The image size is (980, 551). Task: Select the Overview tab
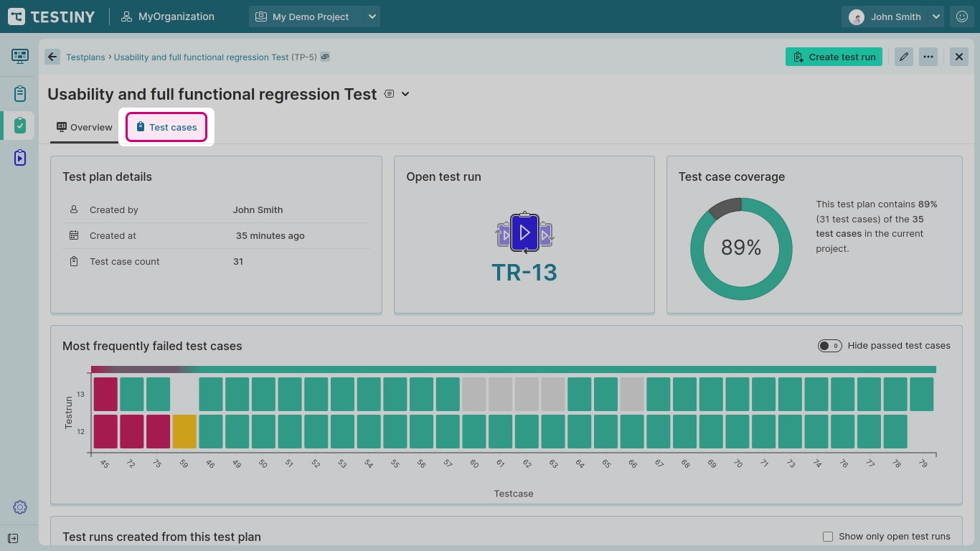pos(85,127)
